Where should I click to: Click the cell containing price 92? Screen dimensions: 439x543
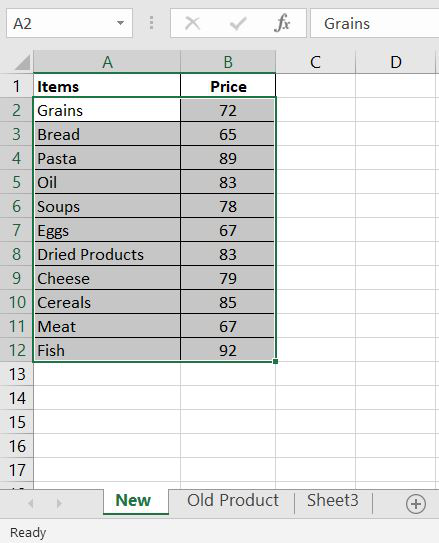pyautogui.click(x=228, y=350)
